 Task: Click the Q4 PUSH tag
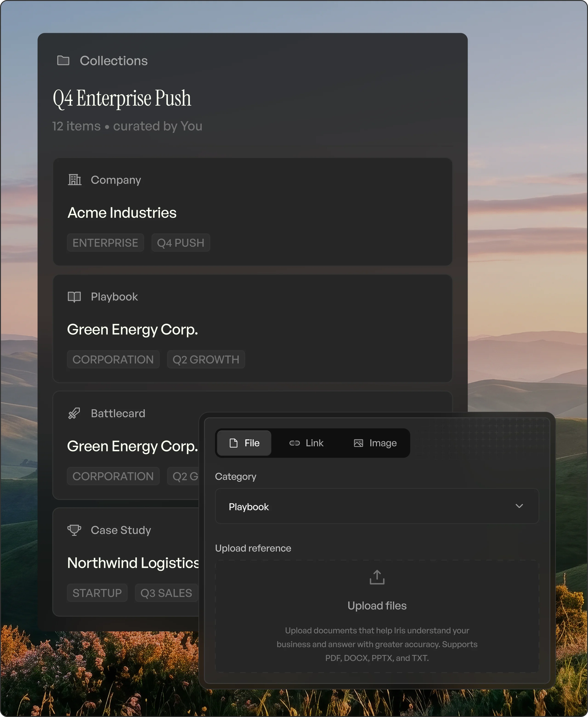coord(181,243)
